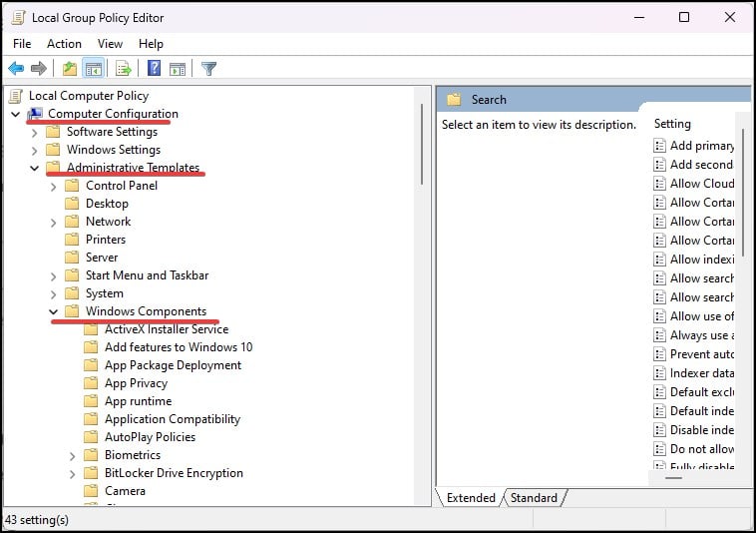
Task: Collapse the Windows Components node
Action: click(x=53, y=312)
